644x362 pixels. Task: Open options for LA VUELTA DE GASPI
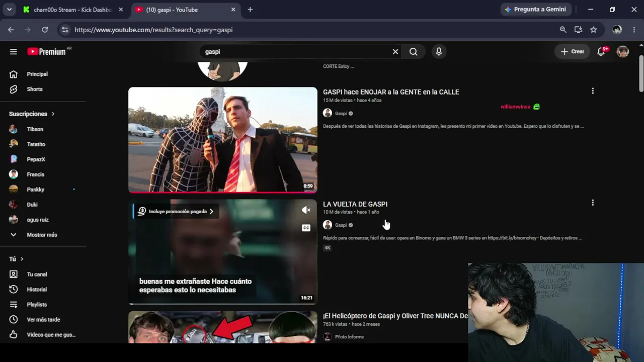593,203
